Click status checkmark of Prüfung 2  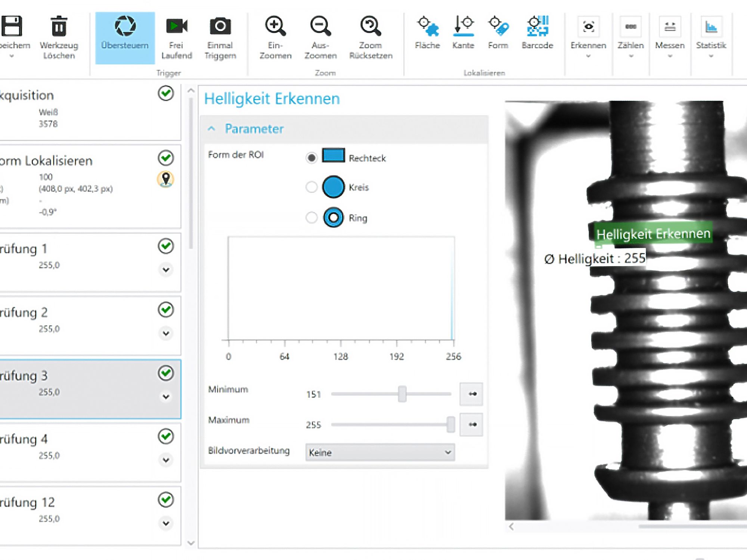(x=166, y=309)
